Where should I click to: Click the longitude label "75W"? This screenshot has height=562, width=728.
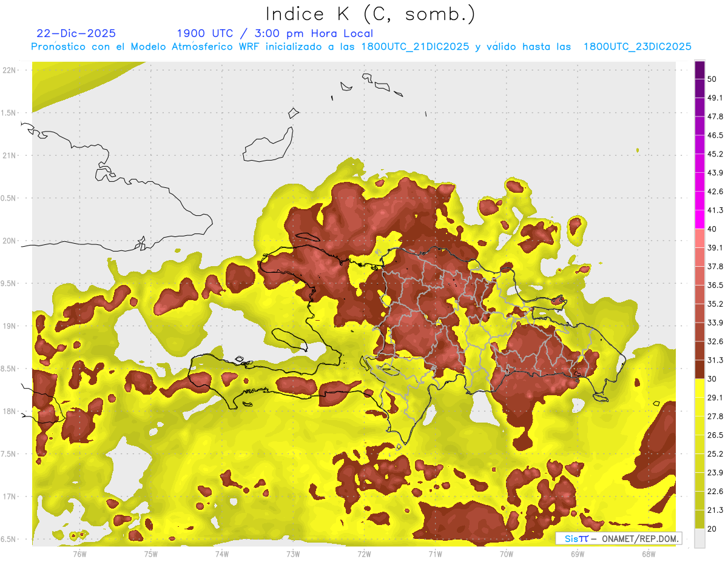click(x=150, y=554)
